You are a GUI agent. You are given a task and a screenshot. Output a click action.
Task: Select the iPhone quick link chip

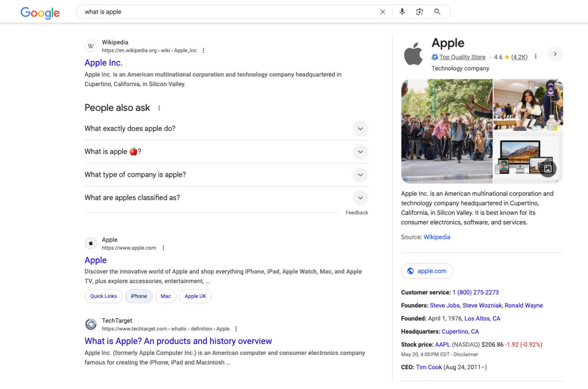coord(139,296)
